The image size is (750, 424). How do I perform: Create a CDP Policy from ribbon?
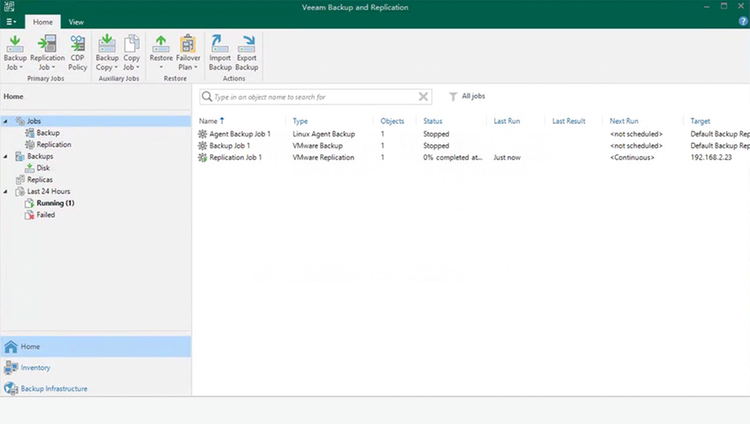pos(77,53)
